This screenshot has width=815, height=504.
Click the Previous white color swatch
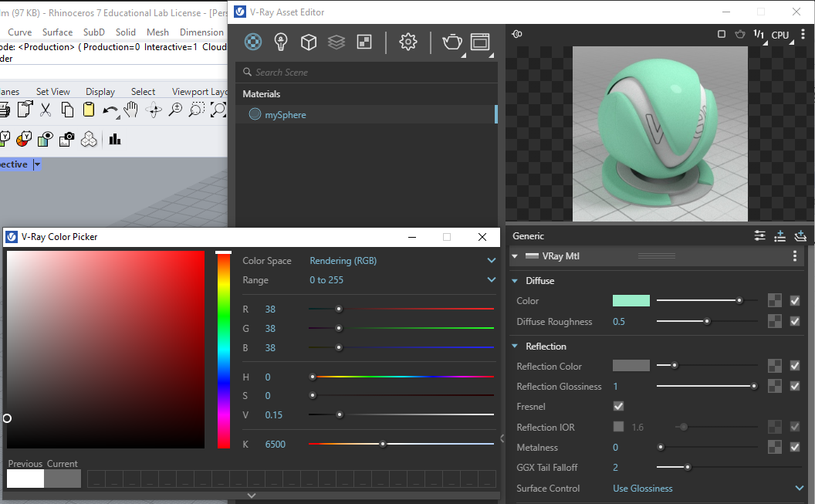point(25,479)
